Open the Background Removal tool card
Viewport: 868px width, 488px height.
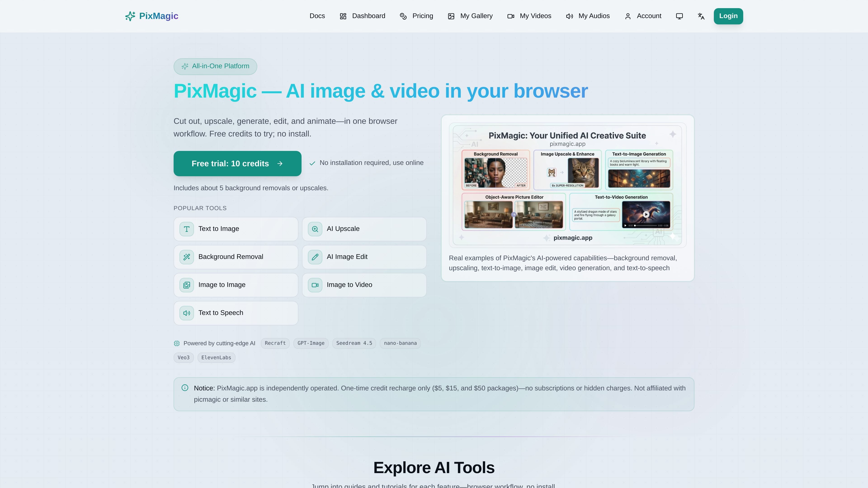pyautogui.click(x=236, y=257)
